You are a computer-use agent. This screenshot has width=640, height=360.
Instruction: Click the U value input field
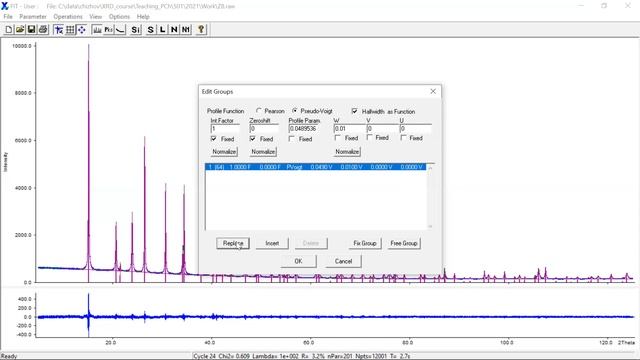416,129
